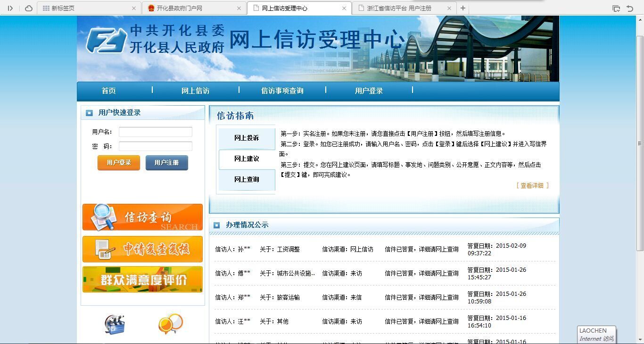
Task: Open a new tab with plus button
Action: 463,8
